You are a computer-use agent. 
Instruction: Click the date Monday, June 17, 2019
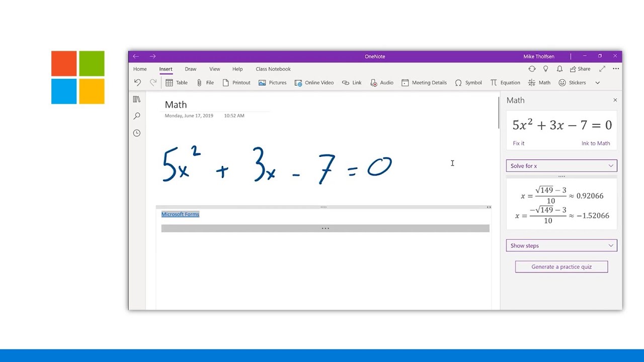coord(189,116)
